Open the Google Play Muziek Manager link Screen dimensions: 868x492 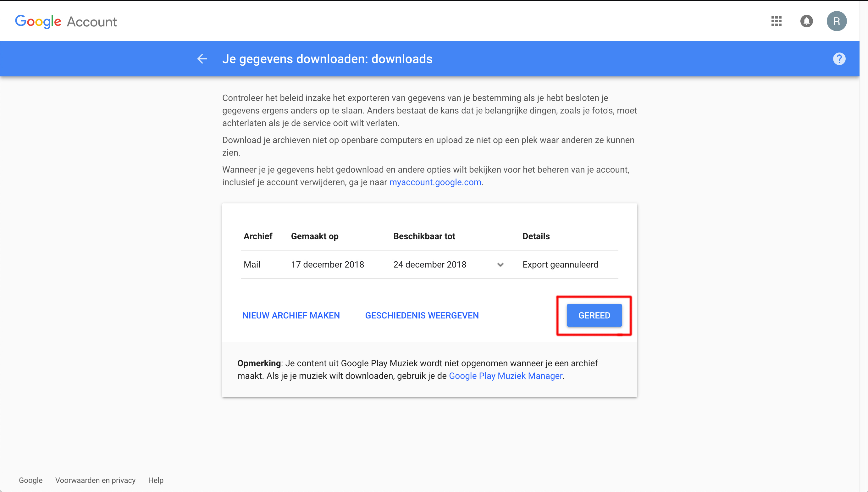[506, 376]
